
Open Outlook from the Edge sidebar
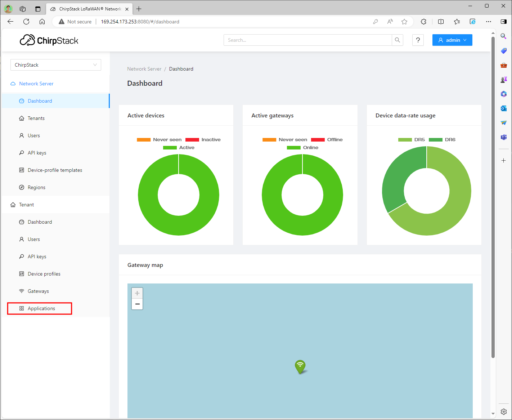pyautogui.click(x=503, y=108)
